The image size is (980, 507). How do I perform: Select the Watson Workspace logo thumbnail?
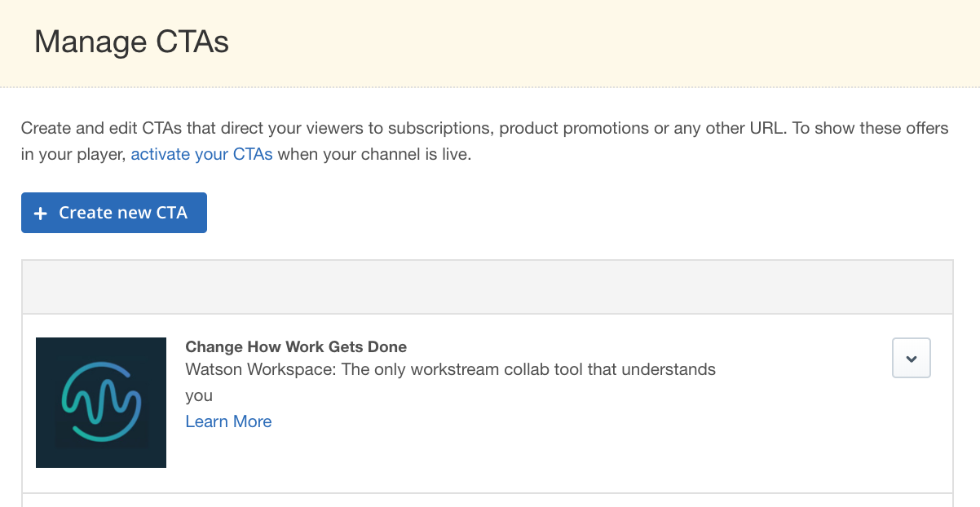point(101,403)
